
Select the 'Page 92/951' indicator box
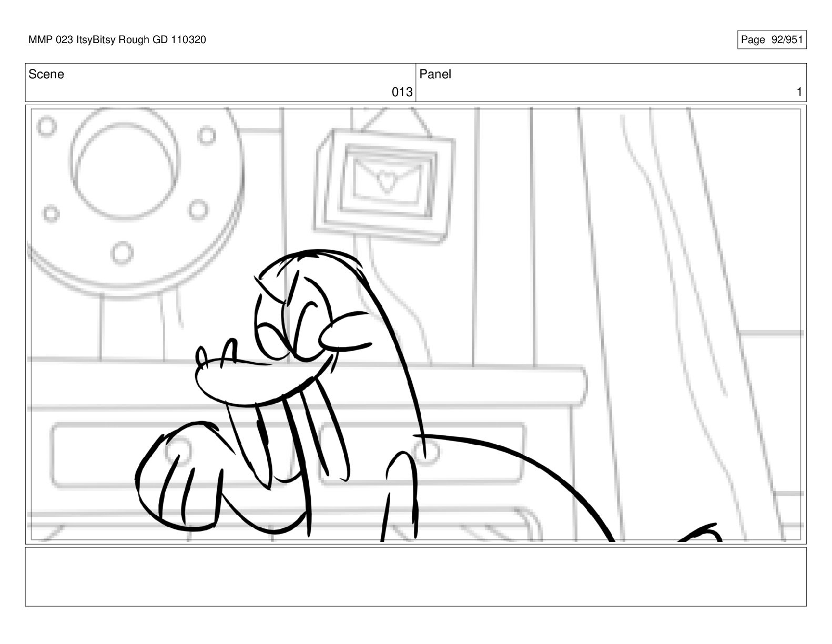(772, 40)
